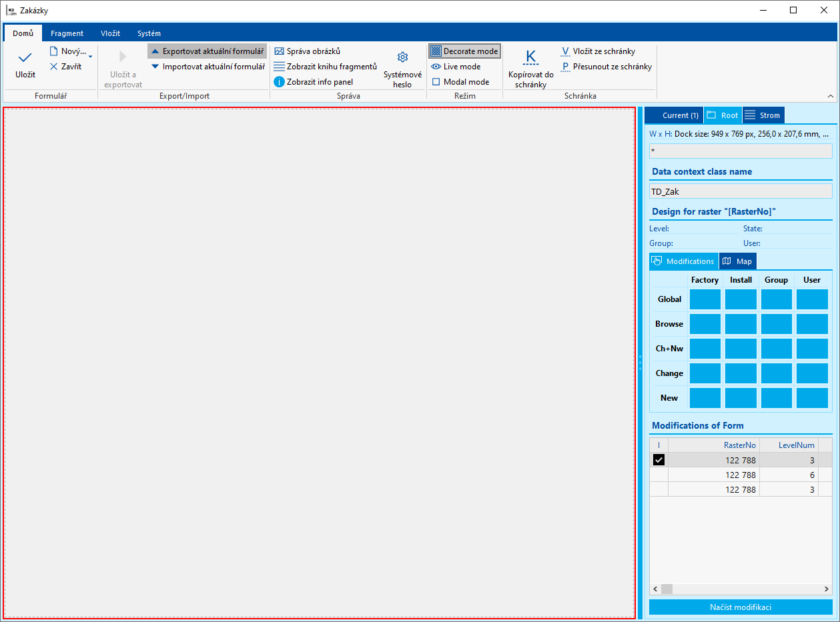Click the Ch+Nw User blue cell
The image size is (840, 622).
[x=812, y=349]
